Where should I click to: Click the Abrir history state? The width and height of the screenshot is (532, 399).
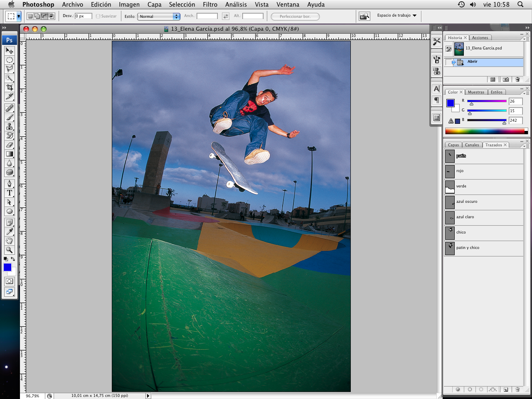pos(472,62)
